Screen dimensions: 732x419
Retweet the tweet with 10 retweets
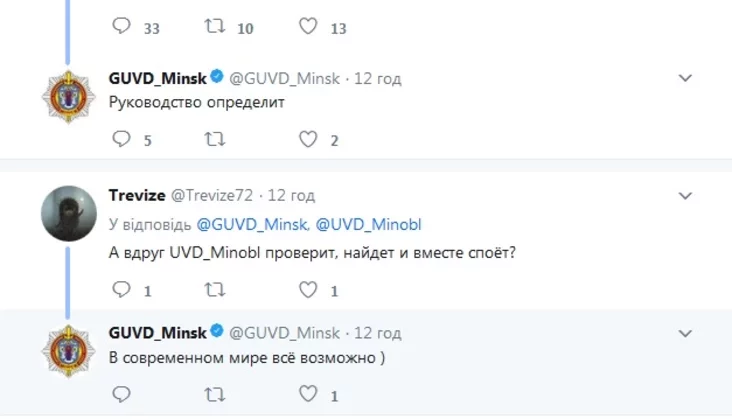point(215,28)
